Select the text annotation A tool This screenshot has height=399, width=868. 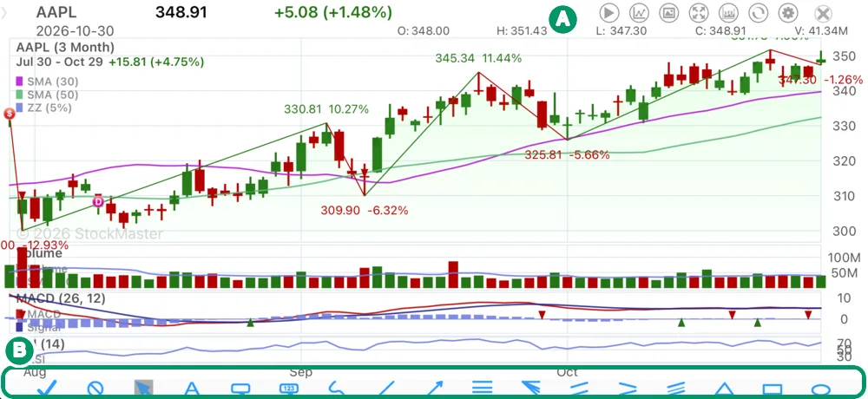192,389
